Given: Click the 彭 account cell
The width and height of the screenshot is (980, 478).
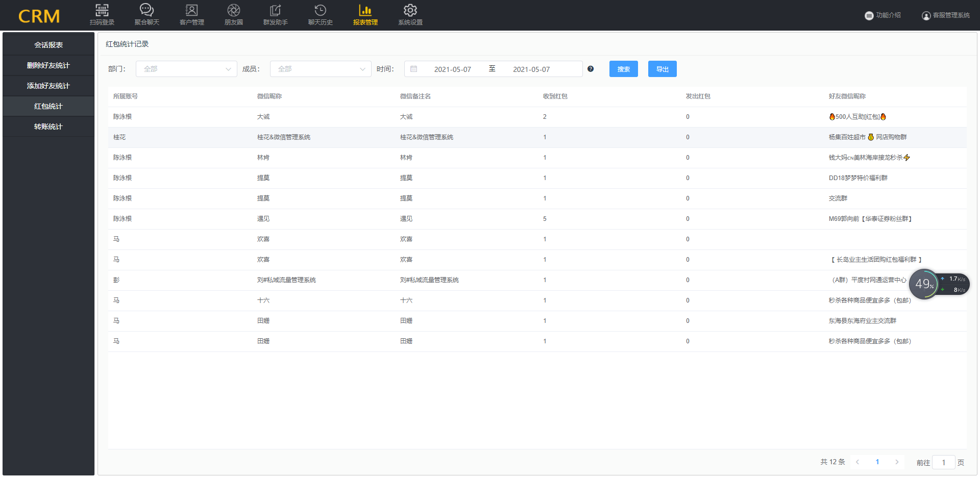Looking at the screenshot, I should [x=116, y=280].
